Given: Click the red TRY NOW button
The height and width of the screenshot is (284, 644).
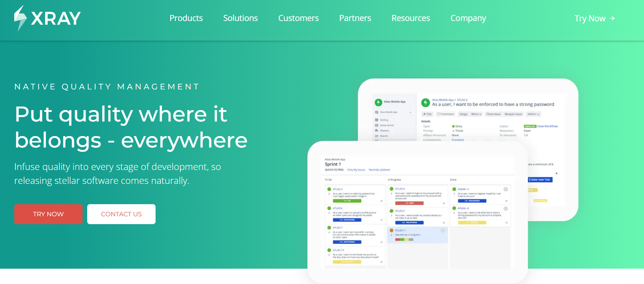Looking at the screenshot, I should pyautogui.click(x=48, y=214).
